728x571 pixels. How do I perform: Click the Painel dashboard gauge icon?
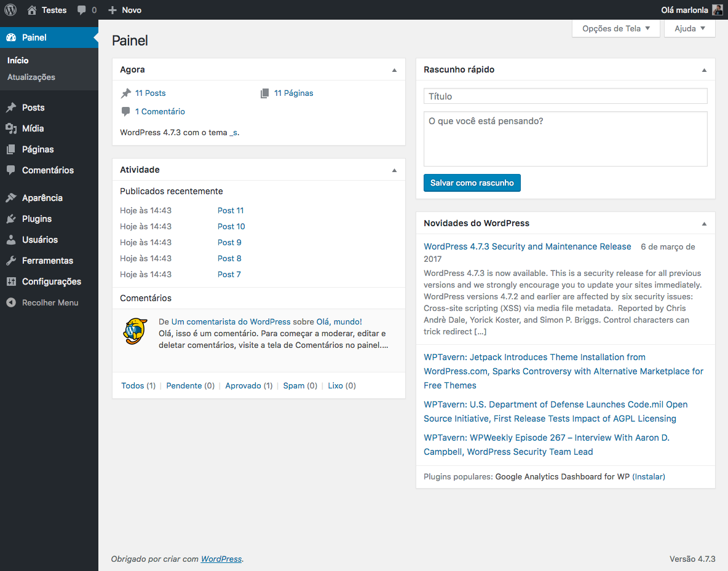11,37
